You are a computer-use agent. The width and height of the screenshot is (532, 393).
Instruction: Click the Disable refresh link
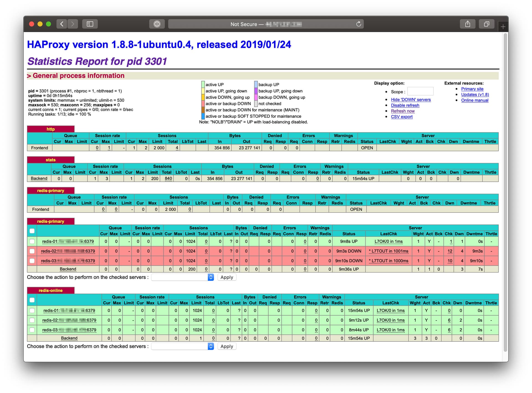pyautogui.click(x=405, y=105)
